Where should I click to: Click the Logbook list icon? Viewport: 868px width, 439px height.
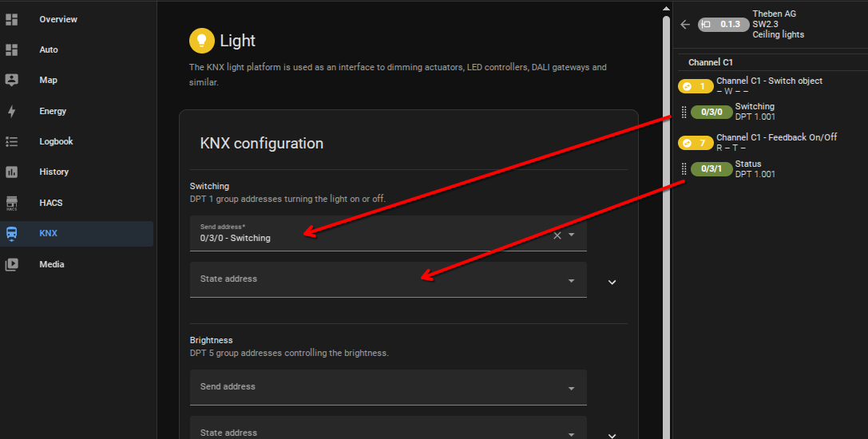[x=12, y=142]
